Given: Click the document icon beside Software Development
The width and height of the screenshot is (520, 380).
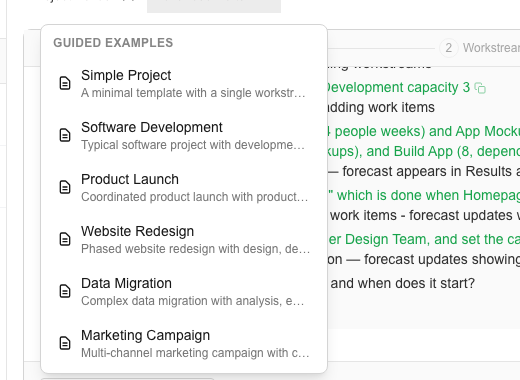Looking at the screenshot, I should coord(65,135).
